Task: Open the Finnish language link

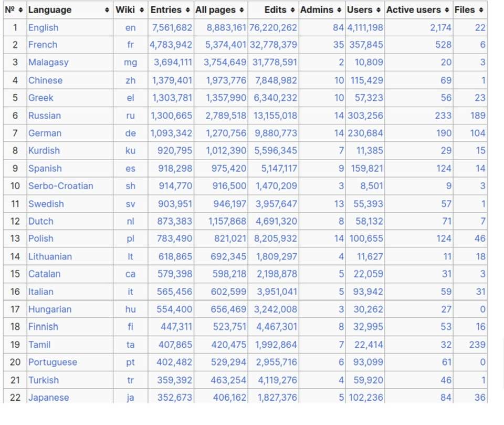Action: click(43, 327)
